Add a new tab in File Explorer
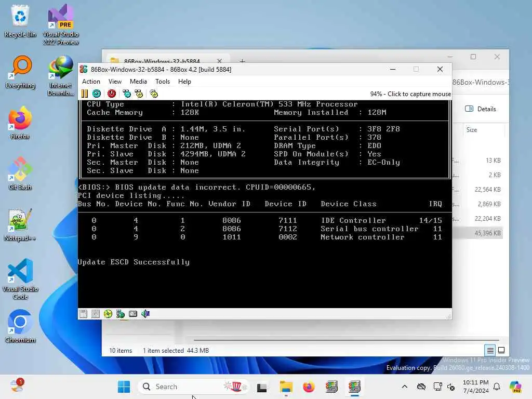This screenshot has height=399, width=532. click(242, 61)
